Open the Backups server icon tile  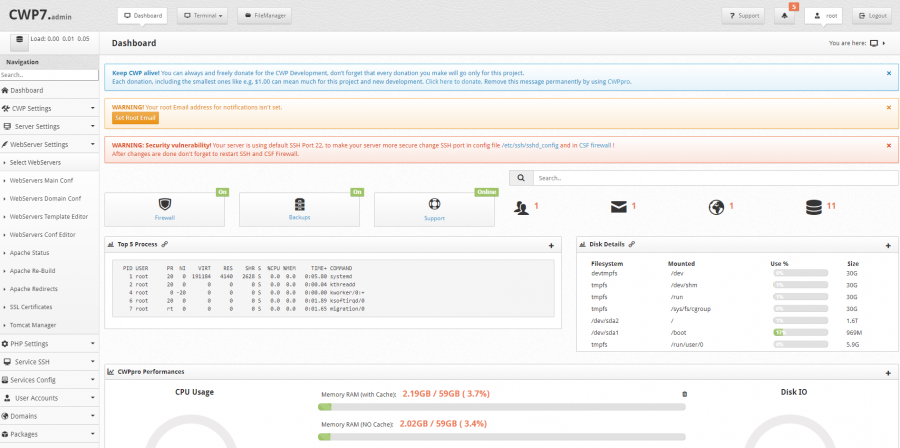[x=300, y=209]
